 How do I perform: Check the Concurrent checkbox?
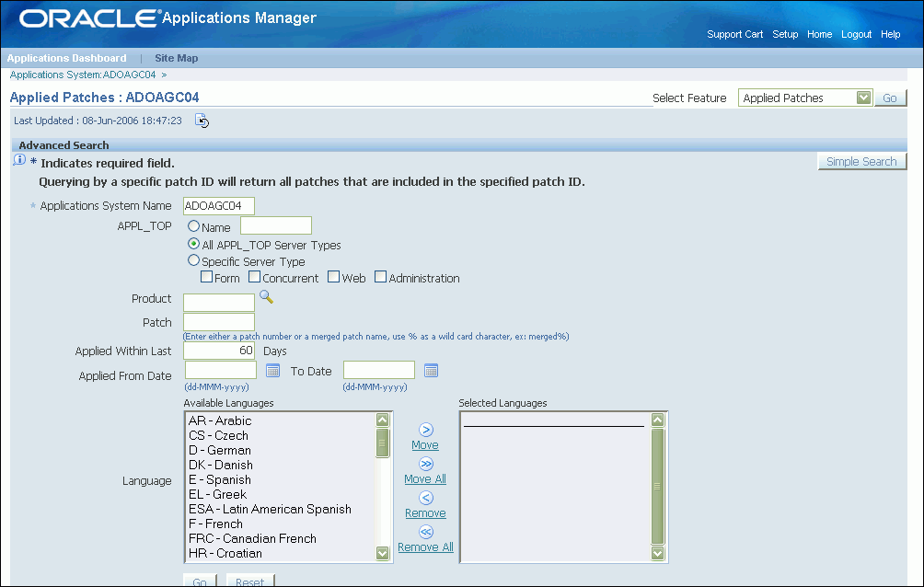[x=255, y=277]
